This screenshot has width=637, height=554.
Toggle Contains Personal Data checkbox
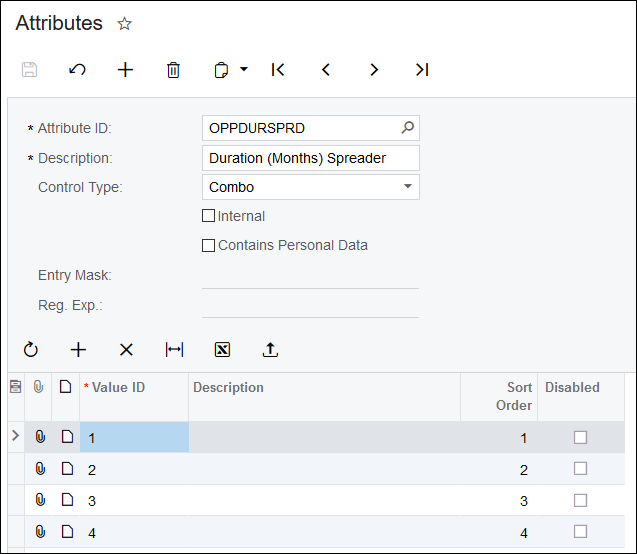click(208, 245)
